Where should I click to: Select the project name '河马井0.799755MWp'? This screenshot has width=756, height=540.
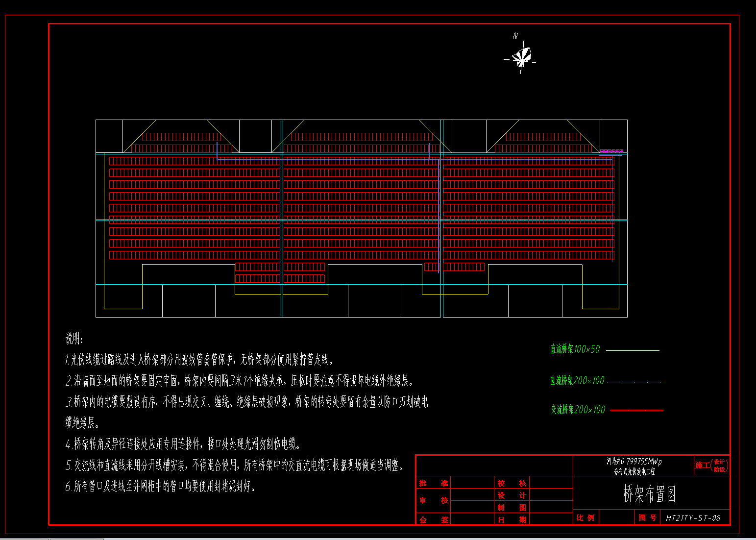(634, 461)
